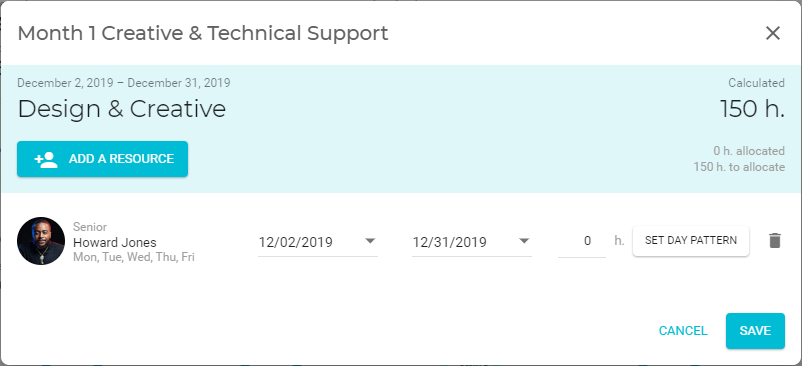Click the Add a Resource button label
The height and width of the screenshot is (366, 802).
click(121, 159)
